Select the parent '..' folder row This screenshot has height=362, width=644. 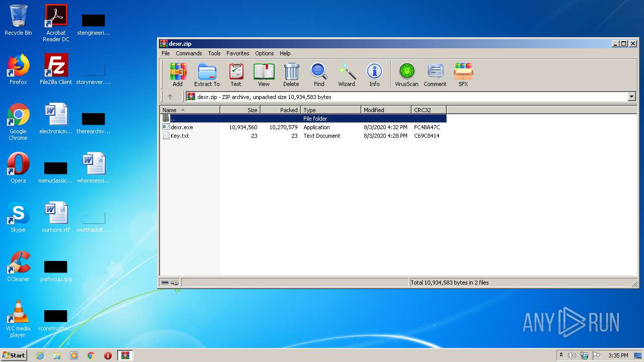303,119
